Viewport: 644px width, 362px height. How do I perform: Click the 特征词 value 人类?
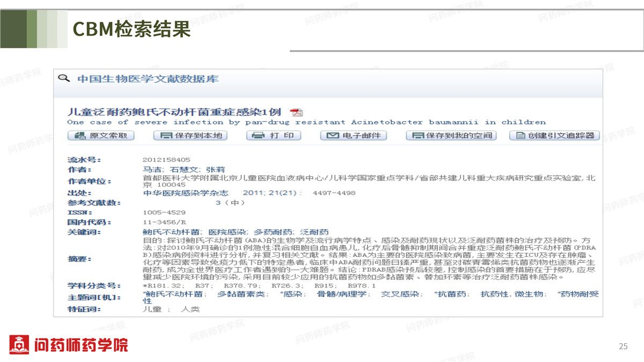pos(190,309)
